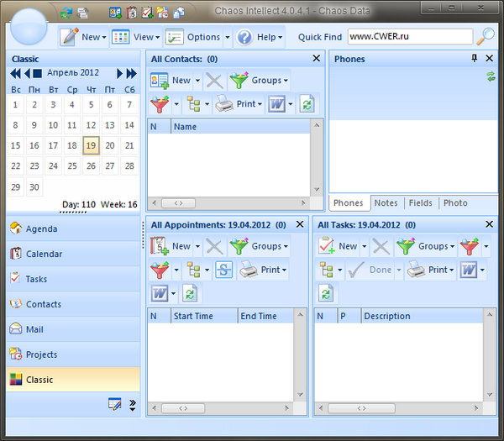Switch to the Notes tab

(x=386, y=202)
